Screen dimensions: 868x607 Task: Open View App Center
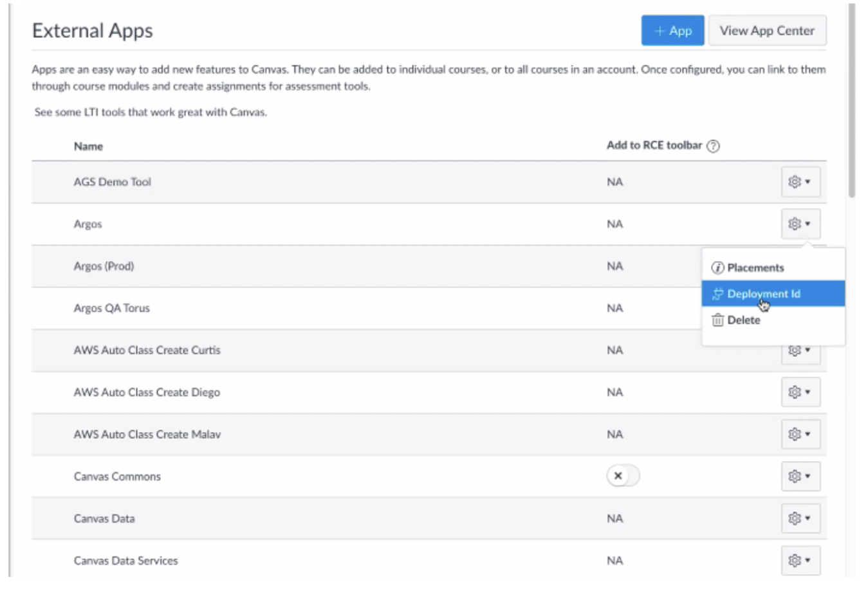click(x=766, y=31)
